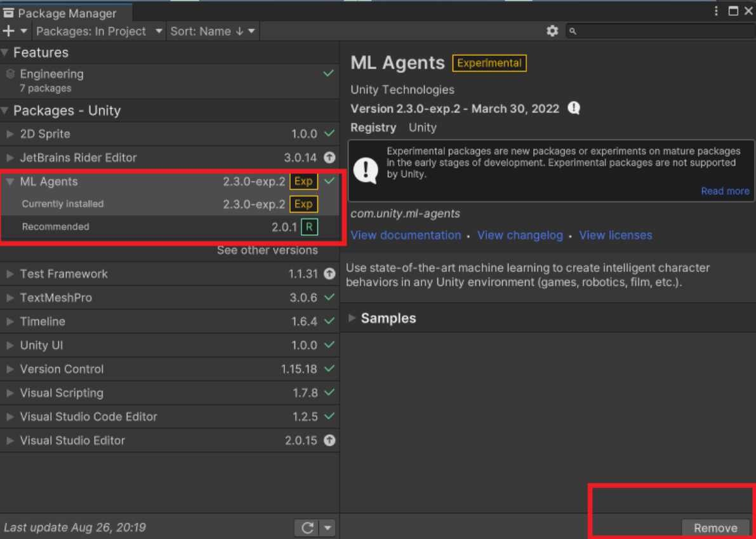Collapse the Features section
Image resolution: width=756 pixels, height=539 pixels.
tap(5, 52)
